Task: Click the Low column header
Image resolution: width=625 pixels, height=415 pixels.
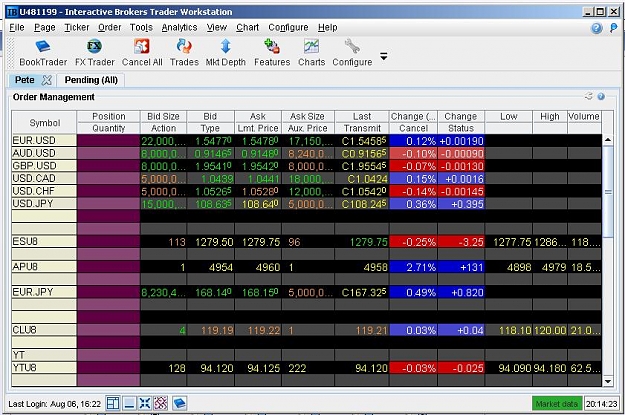Action: pos(509,116)
